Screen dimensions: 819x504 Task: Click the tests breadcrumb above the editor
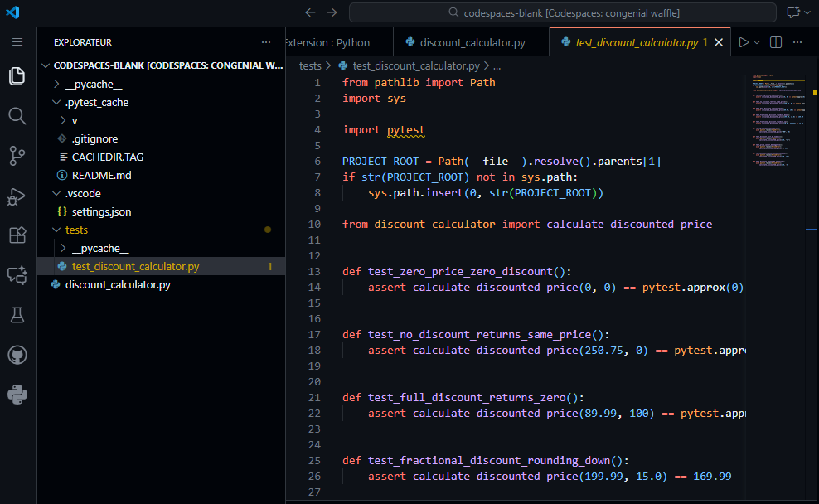[x=310, y=65]
